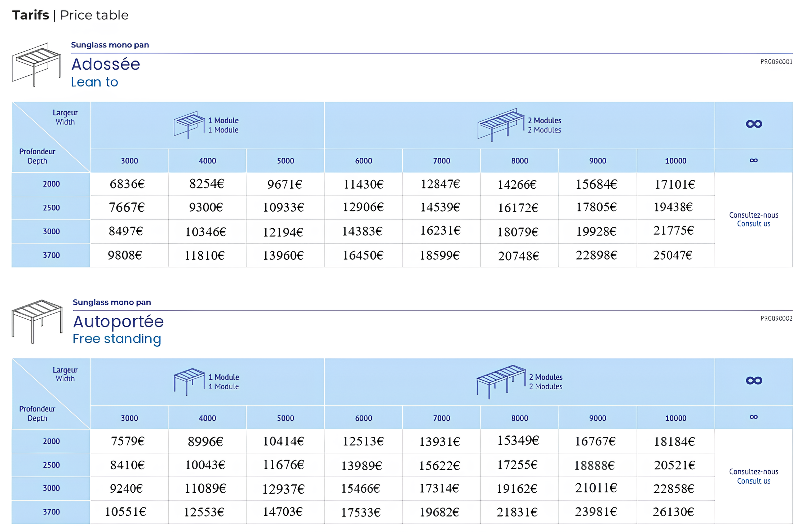
Task: Click the 'Sunglass mono pan' label above Autoportée
Action: pos(112,302)
